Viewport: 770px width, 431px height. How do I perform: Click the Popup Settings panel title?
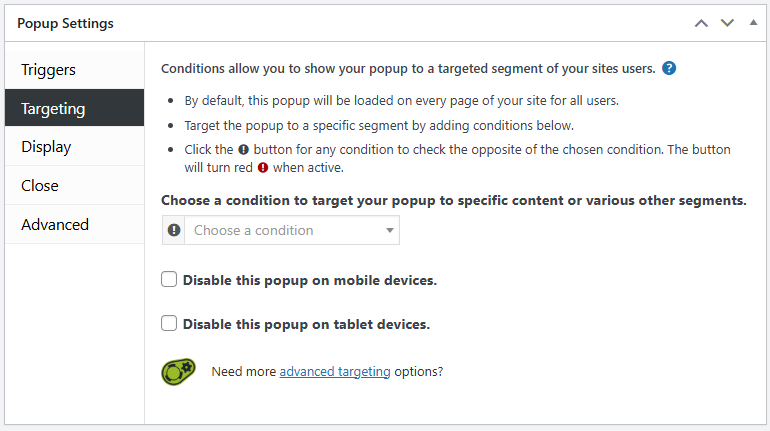click(x=65, y=22)
